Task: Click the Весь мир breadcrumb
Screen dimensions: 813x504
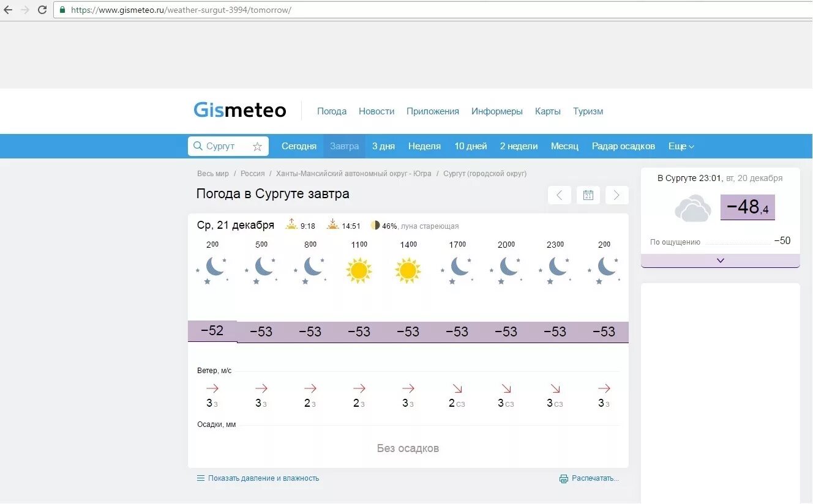Action: coord(213,174)
